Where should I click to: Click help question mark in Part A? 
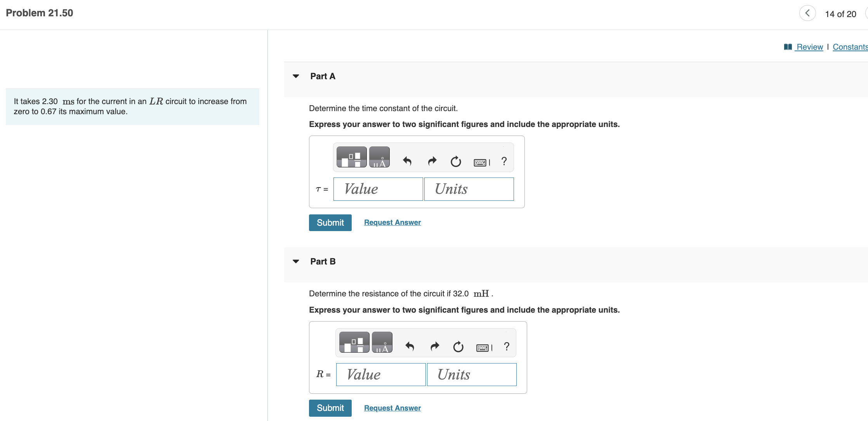(x=504, y=161)
